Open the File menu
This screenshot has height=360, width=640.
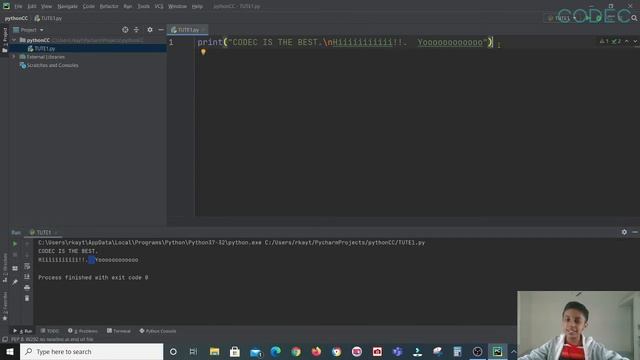pos(18,7)
